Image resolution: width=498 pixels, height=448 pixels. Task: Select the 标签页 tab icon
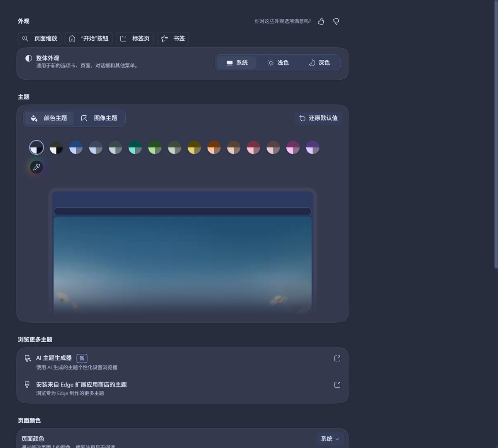point(123,38)
